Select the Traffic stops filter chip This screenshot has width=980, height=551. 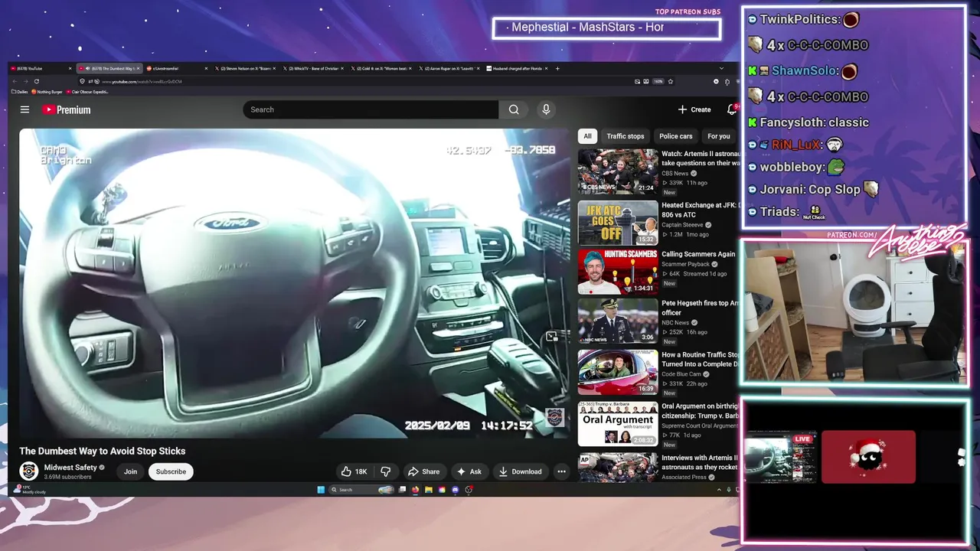tap(626, 136)
